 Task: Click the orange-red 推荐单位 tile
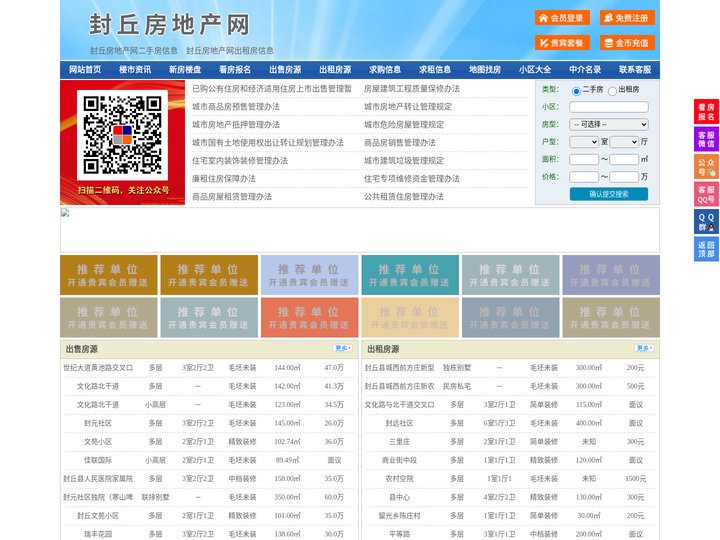[x=309, y=317]
